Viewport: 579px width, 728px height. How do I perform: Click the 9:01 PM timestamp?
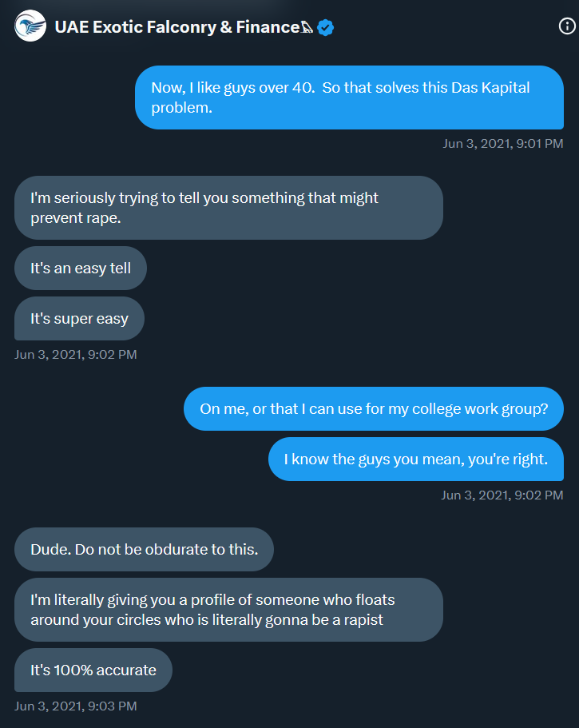click(503, 144)
